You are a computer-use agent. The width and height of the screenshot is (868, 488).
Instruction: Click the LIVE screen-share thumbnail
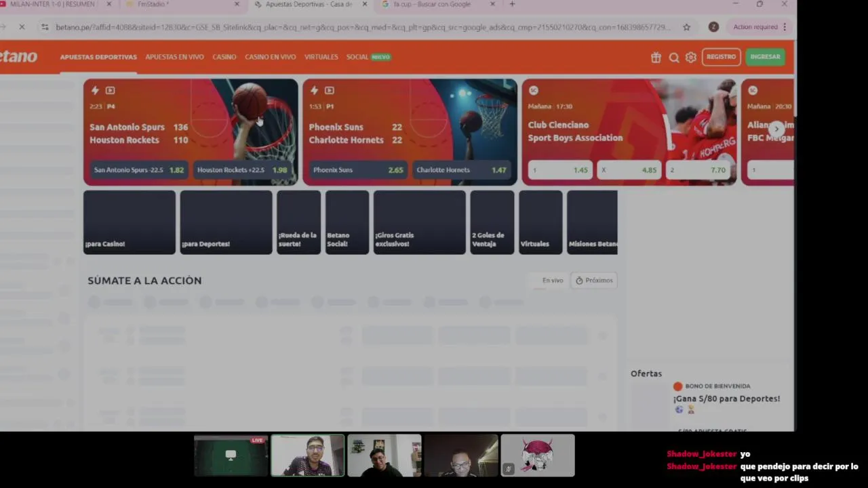[x=231, y=455]
